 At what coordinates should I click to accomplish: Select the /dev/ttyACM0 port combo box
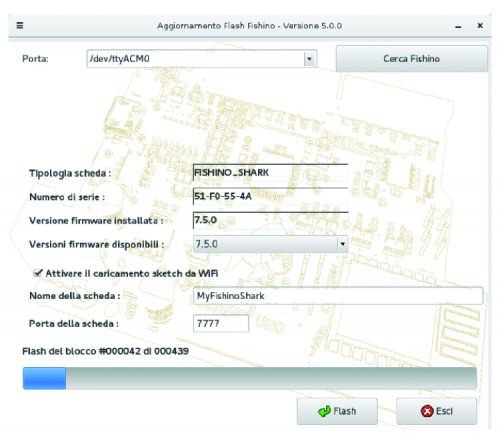point(202,59)
